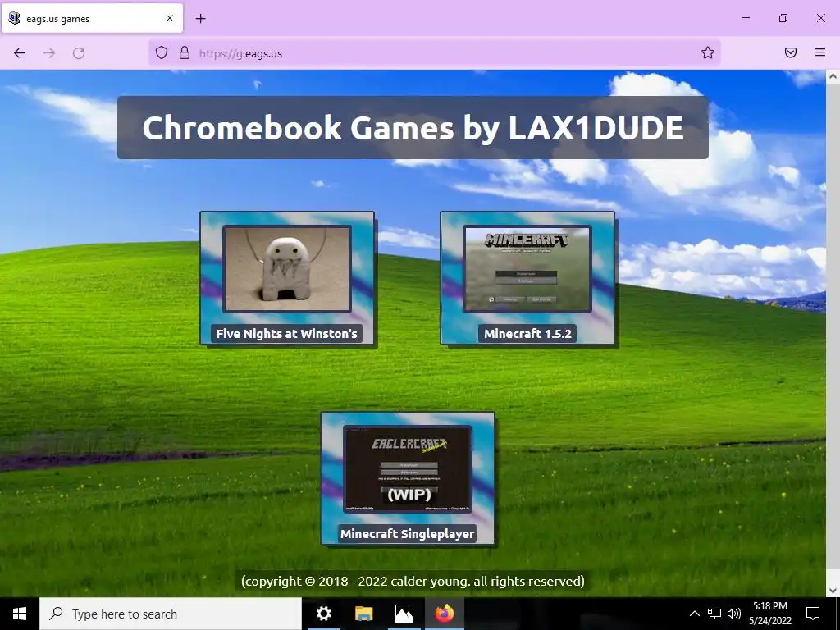Reload the page with the refresh icon
This screenshot has width=840, height=630.
[x=79, y=53]
